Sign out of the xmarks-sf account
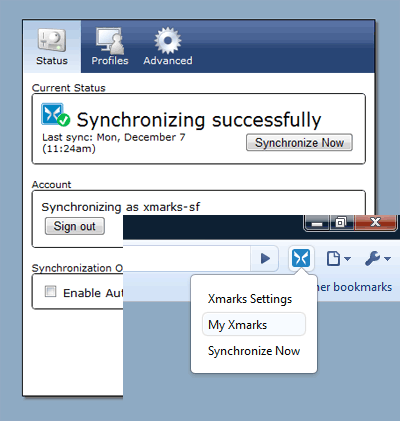The image size is (400, 421). (75, 226)
